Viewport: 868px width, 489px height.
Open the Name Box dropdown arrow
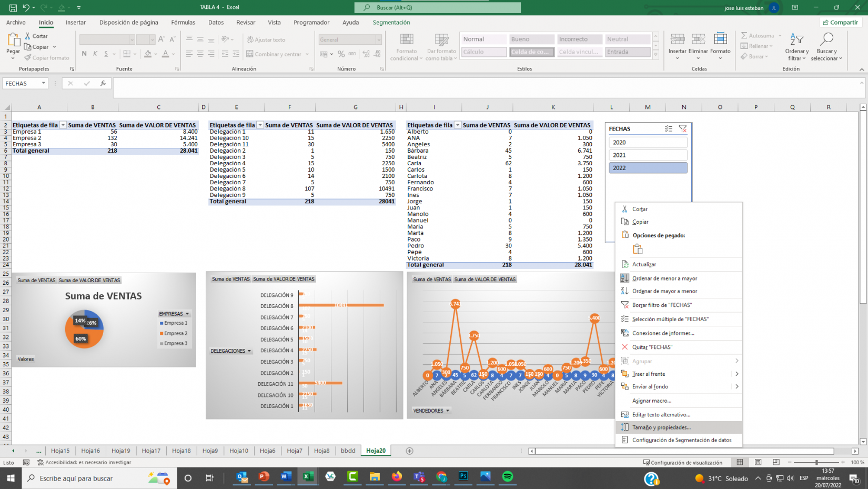click(43, 83)
